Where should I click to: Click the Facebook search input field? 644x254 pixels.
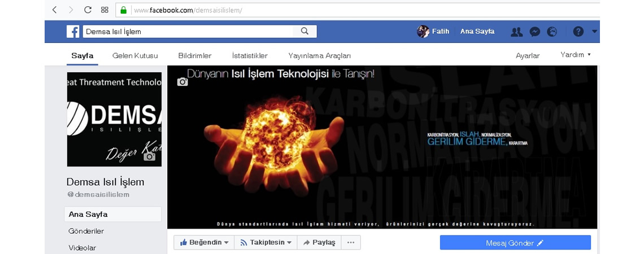[x=189, y=32]
